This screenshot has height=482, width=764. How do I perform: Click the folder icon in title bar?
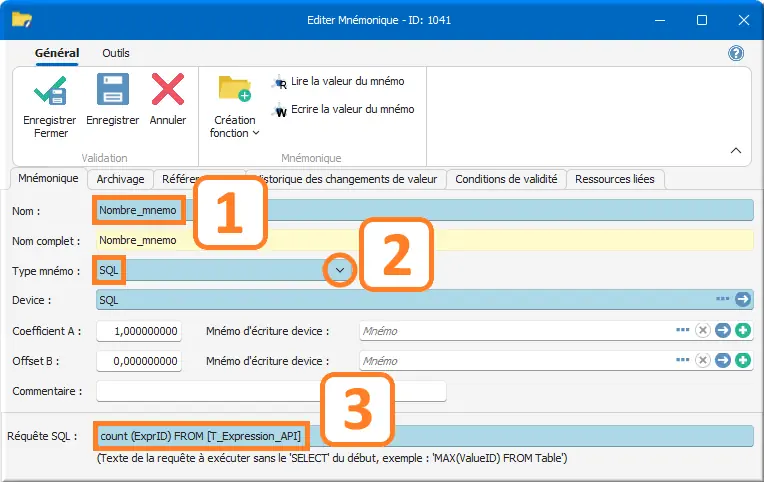[x=22, y=20]
